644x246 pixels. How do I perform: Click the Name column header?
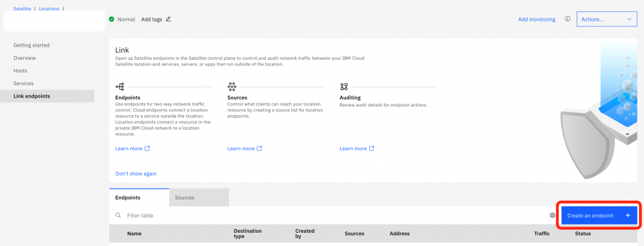pyautogui.click(x=135, y=233)
